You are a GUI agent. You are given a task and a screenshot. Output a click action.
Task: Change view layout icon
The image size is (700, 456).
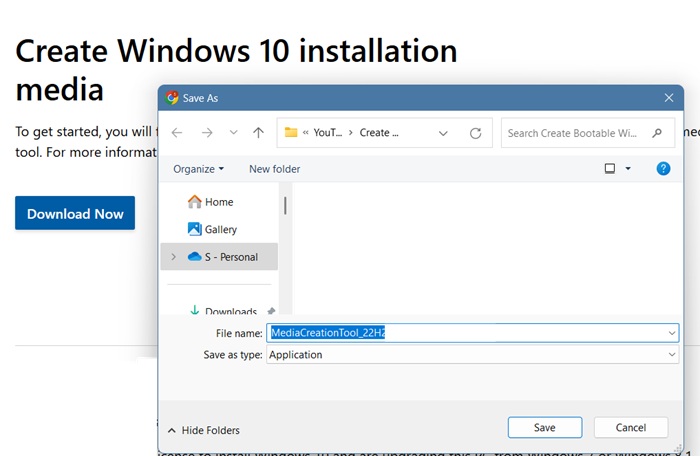[610, 168]
